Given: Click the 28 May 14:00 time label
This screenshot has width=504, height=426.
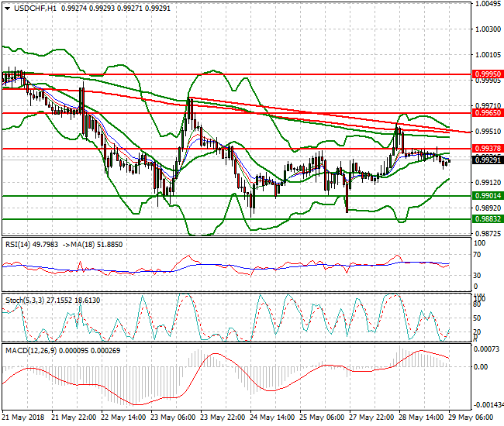Looking at the screenshot, I should coord(421,417).
